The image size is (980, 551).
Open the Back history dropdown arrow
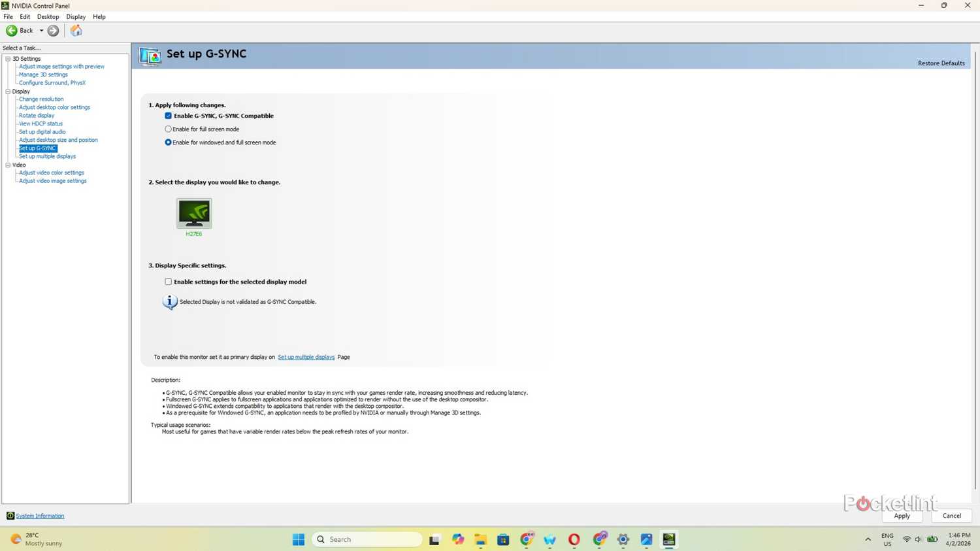click(41, 31)
